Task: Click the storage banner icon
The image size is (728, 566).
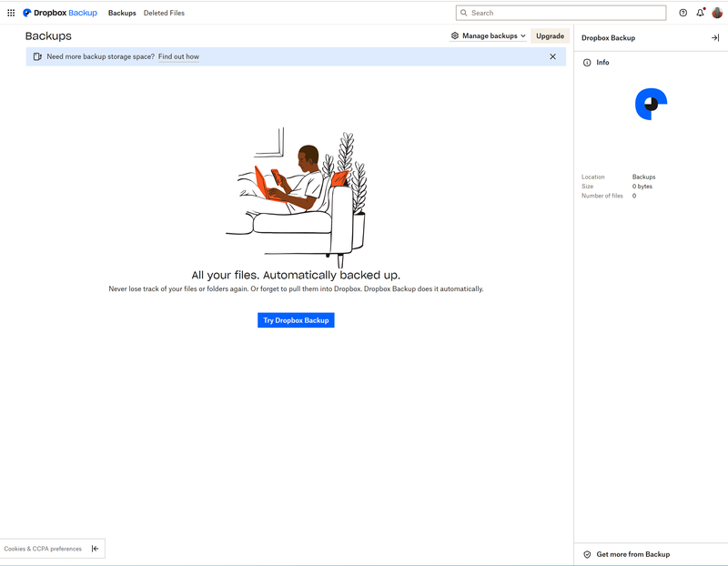Action: (x=36, y=56)
